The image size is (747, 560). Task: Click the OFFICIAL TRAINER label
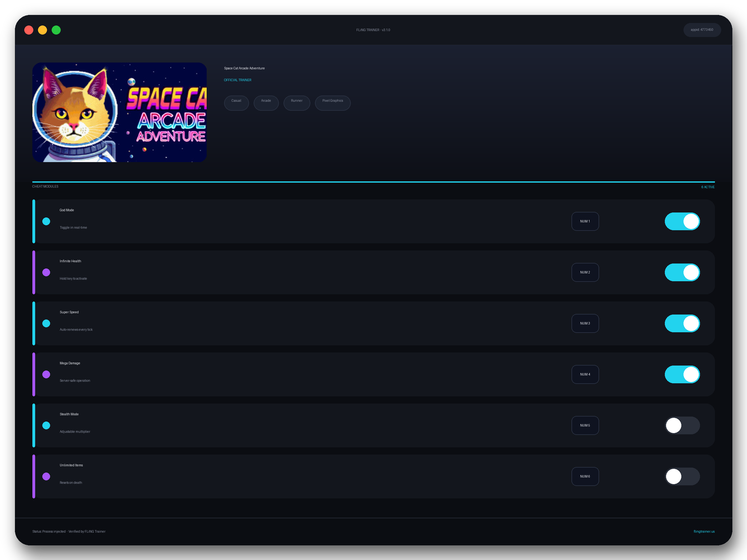[x=237, y=80]
